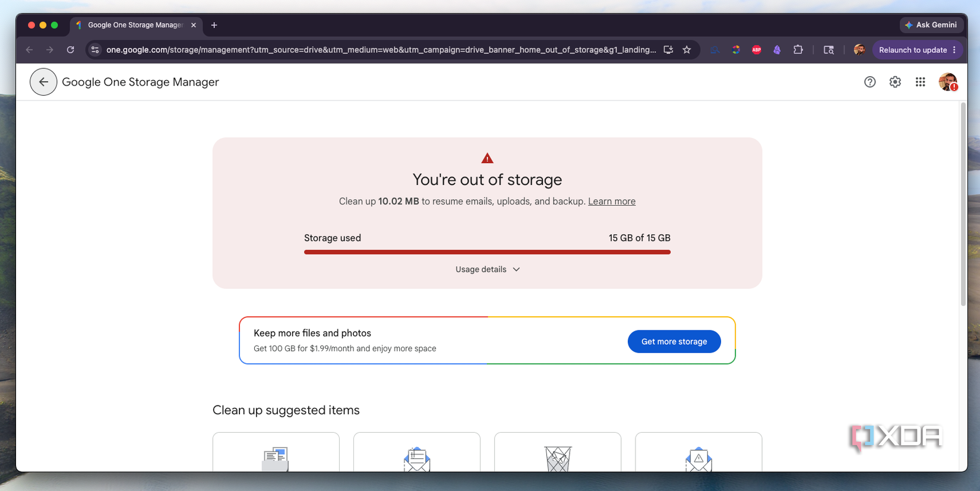Open the blue magnifier extension icon

pos(715,50)
